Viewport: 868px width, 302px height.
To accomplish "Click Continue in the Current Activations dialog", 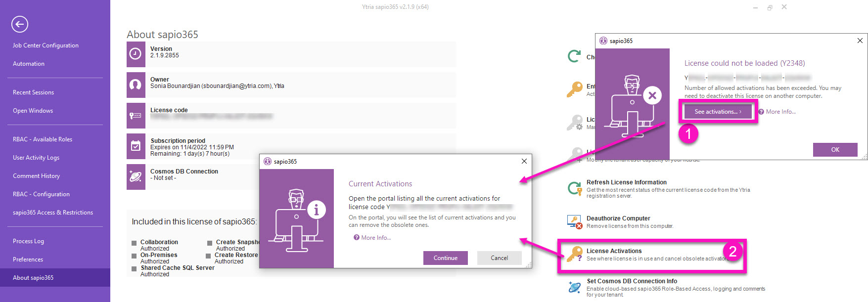I will click(445, 258).
